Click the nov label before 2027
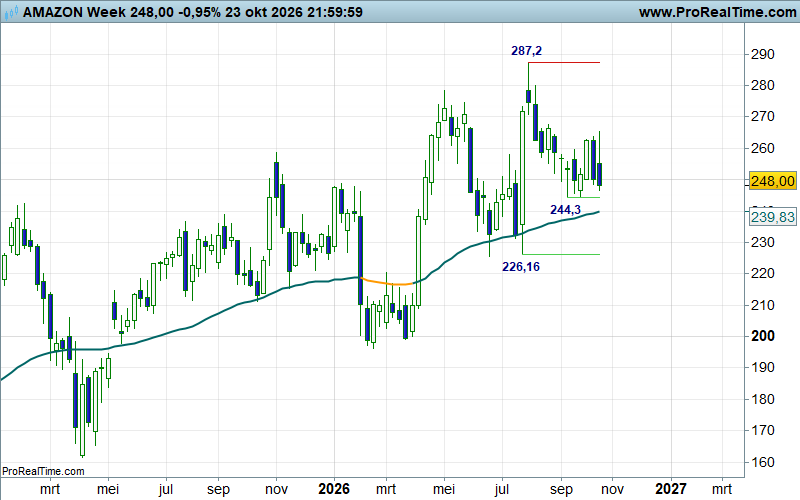800x500 pixels. [x=612, y=490]
